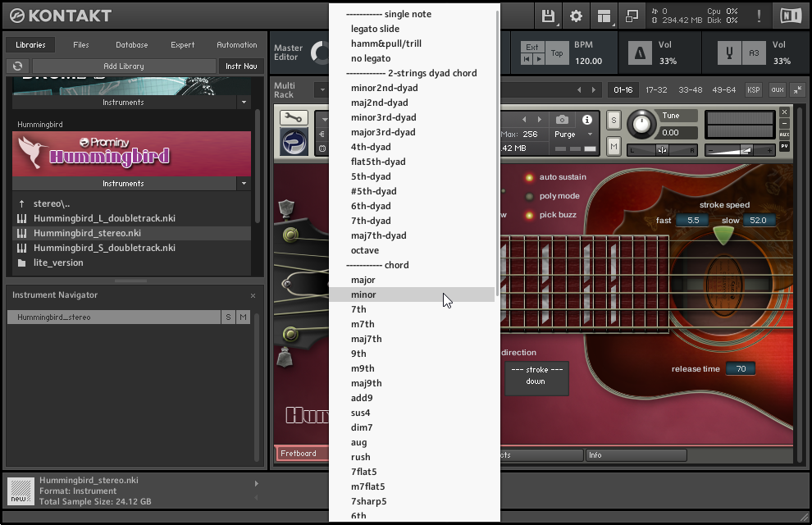Switch to the Database tab

(x=131, y=45)
